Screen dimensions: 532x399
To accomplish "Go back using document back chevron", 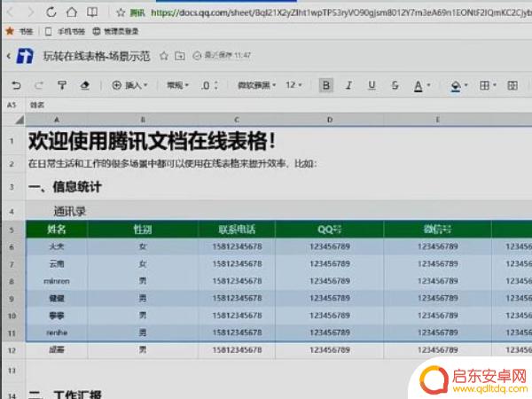I will pyautogui.click(x=9, y=56).
